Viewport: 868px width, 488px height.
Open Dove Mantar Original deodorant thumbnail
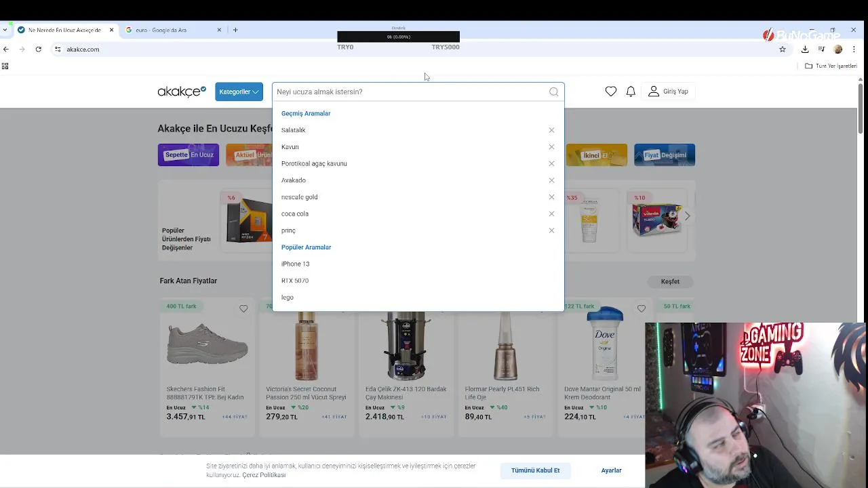[x=604, y=344]
